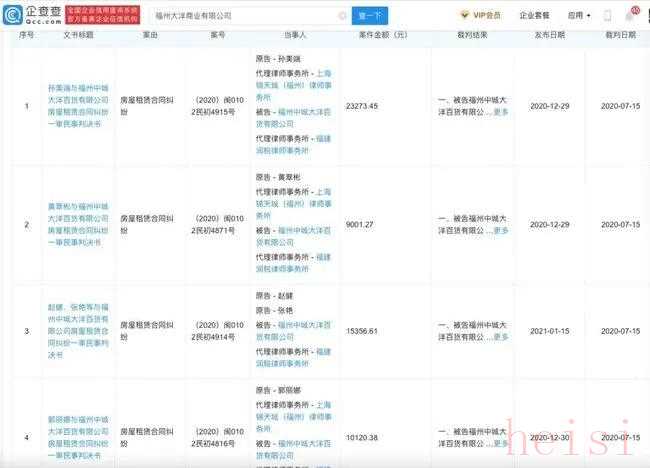Click the 查一下 search button
This screenshot has width=650, height=468.
pyautogui.click(x=369, y=16)
